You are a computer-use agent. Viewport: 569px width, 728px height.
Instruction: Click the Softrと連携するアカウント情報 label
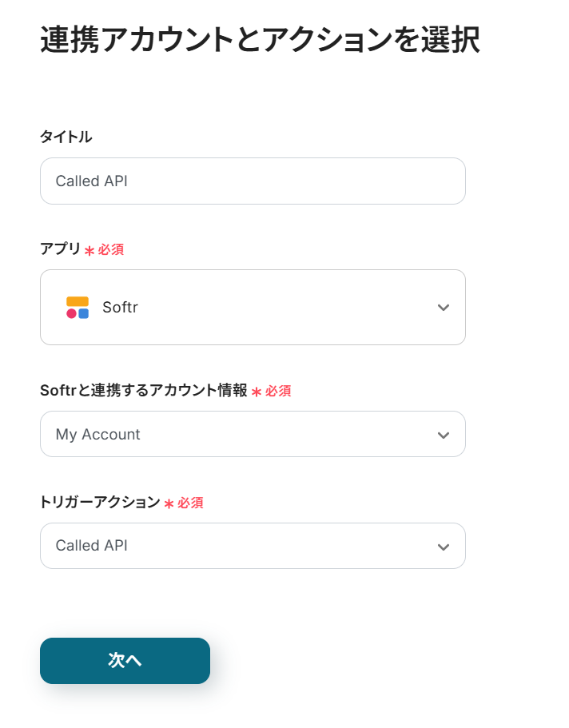(144, 391)
